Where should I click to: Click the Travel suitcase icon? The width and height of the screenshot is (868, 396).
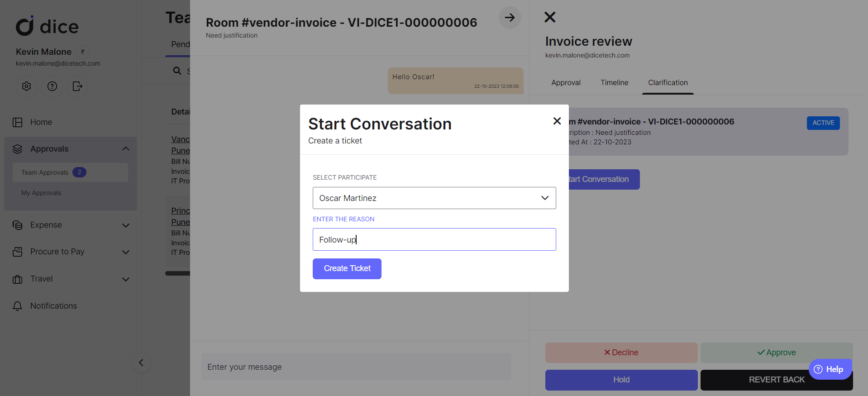(18, 279)
